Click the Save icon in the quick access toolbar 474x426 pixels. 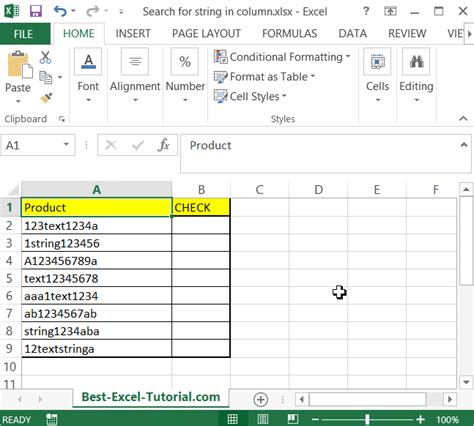(36, 11)
